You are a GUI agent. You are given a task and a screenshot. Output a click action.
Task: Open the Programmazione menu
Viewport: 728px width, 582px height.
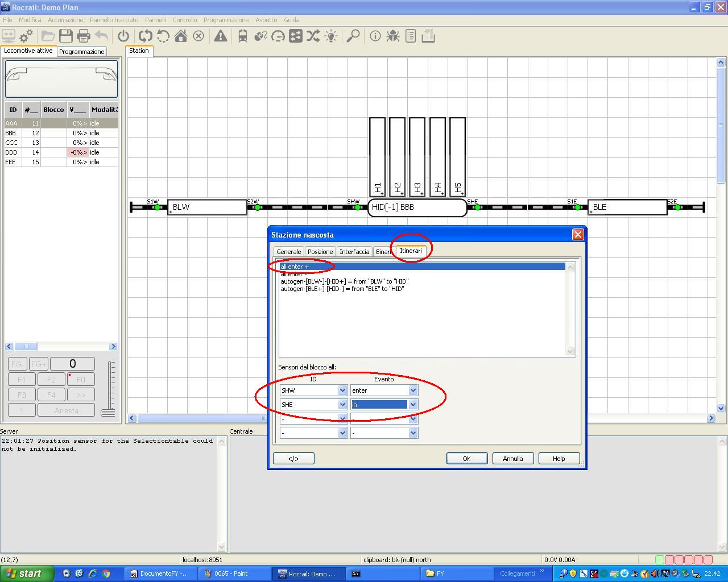pyautogui.click(x=226, y=20)
